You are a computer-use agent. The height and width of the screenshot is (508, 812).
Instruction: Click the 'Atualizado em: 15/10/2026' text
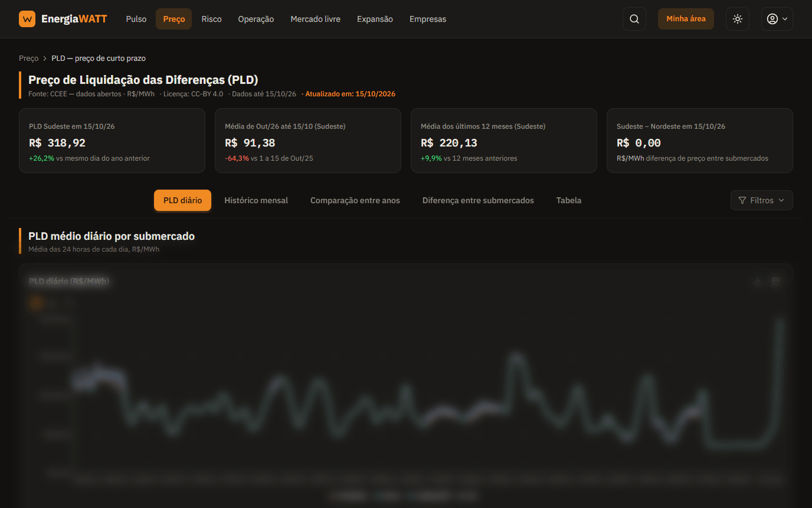click(x=350, y=94)
